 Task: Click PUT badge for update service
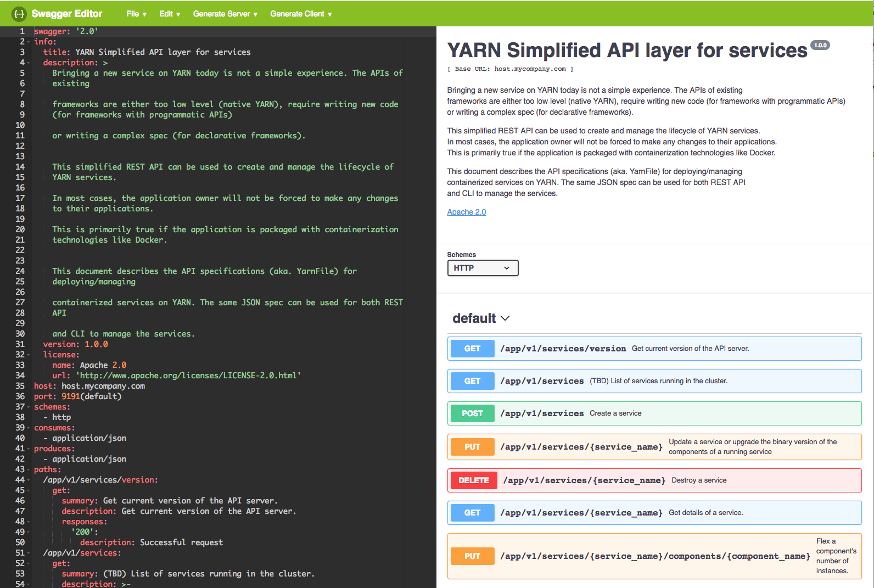[472, 447]
